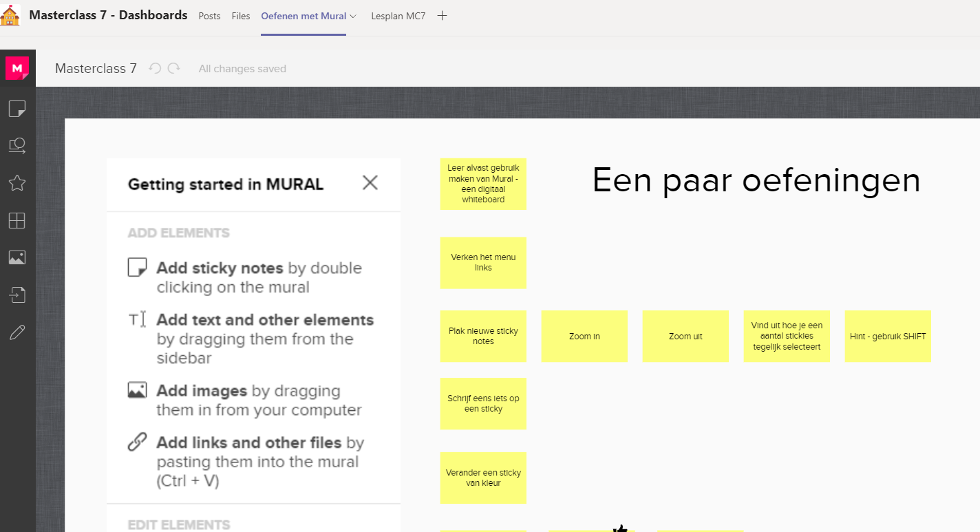This screenshot has height=532, width=980.
Task: Select the sticky note tool in Mural sidebar
Action: [x=17, y=108]
